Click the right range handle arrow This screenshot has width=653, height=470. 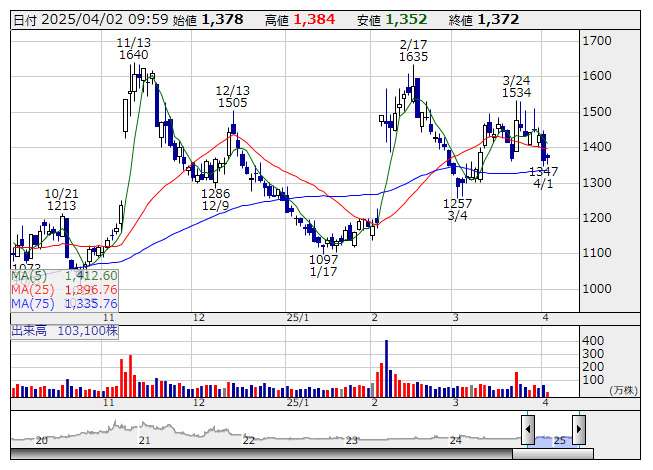pos(579,429)
